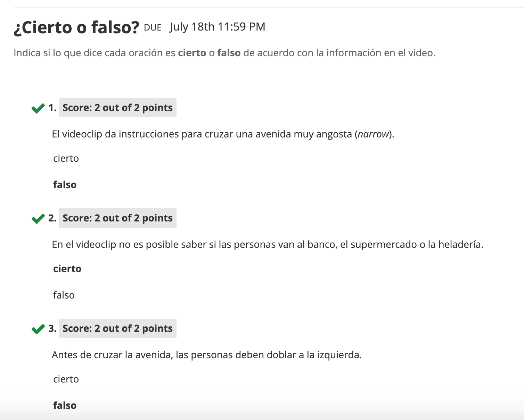The image size is (524, 420).
Task: Click the DUE label
Action: point(153,28)
